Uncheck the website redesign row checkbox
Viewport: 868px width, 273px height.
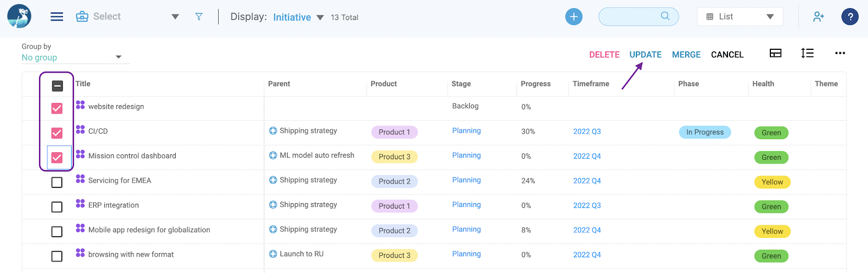point(57,108)
